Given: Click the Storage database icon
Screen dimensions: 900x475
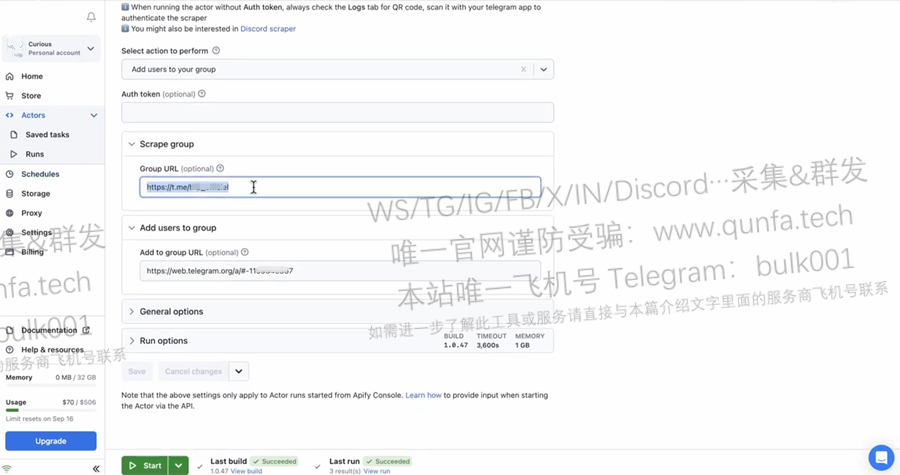Looking at the screenshot, I should [10, 193].
